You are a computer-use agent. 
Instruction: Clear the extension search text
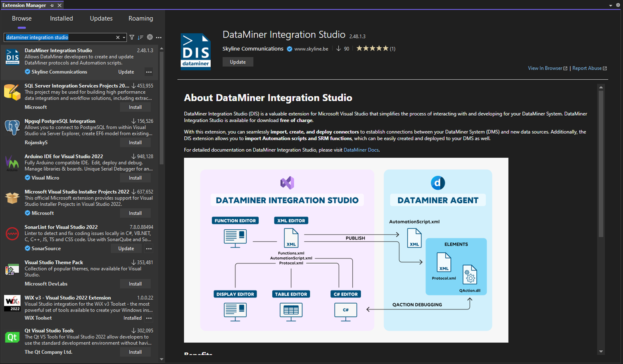pyautogui.click(x=118, y=38)
